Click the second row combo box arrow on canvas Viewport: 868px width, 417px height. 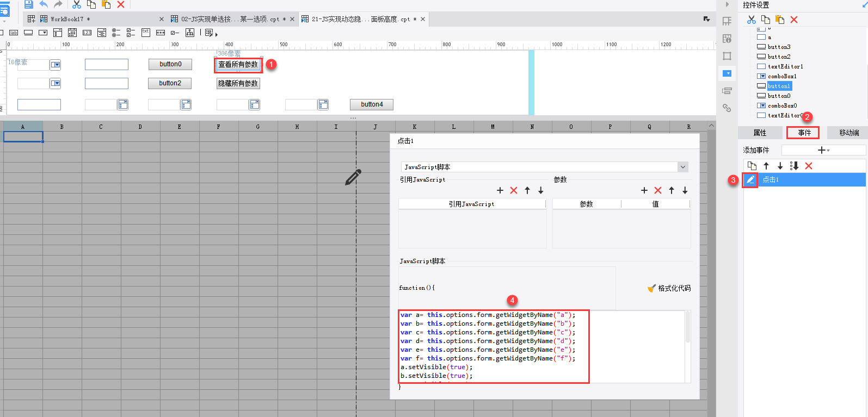point(56,83)
